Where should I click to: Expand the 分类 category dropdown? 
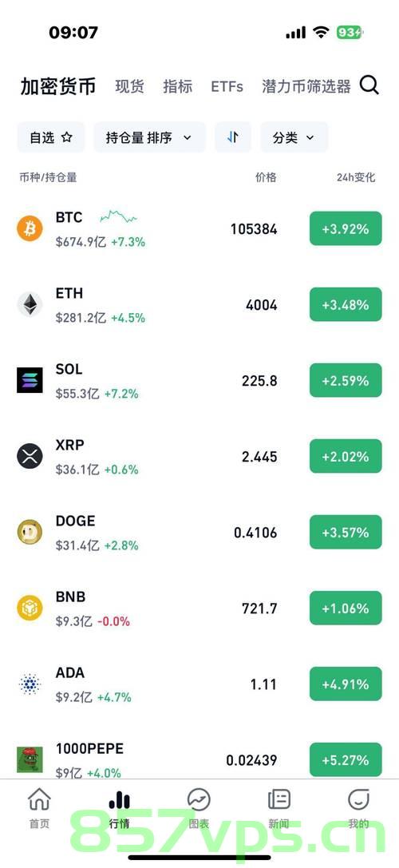(294, 137)
